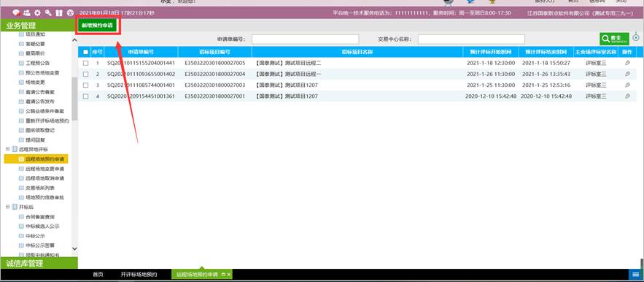Viewport: 644px width, 282px height.
Task: Click end time 2021-1-25 12:53:16
Action: [546, 85]
